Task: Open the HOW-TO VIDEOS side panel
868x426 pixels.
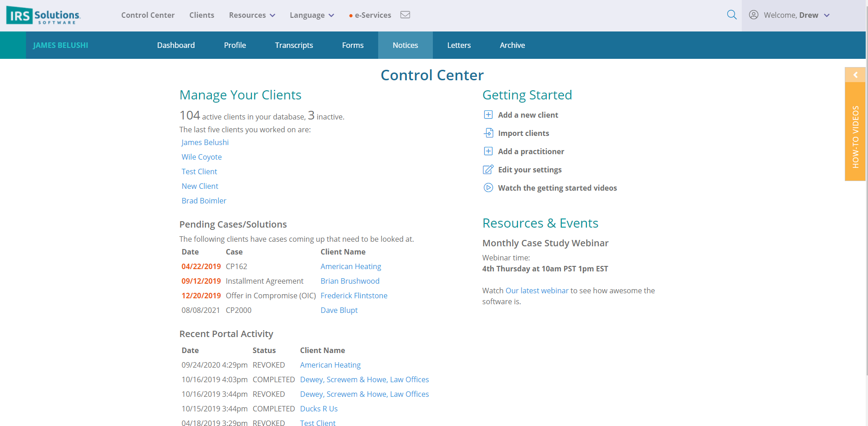Action: click(x=856, y=137)
